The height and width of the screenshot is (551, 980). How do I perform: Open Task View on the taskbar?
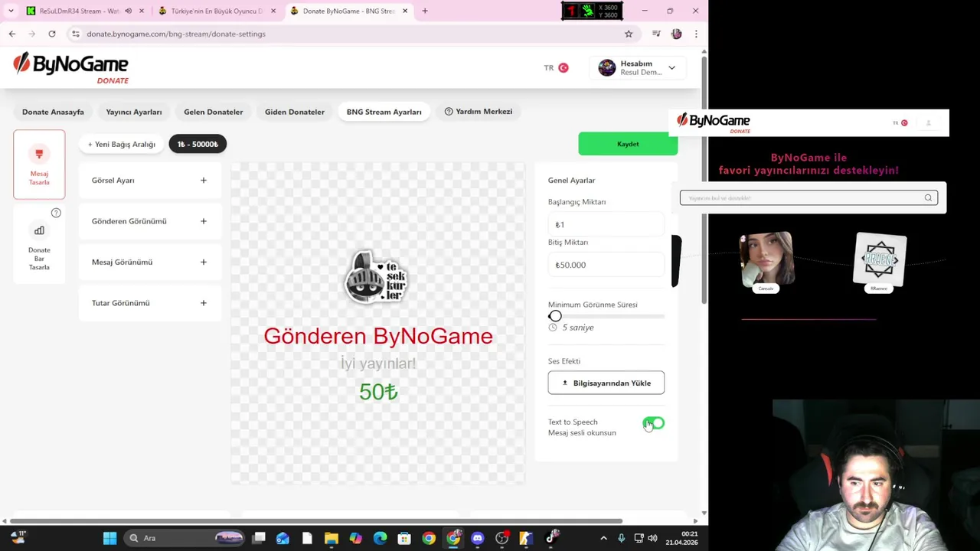tap(259, 538)
